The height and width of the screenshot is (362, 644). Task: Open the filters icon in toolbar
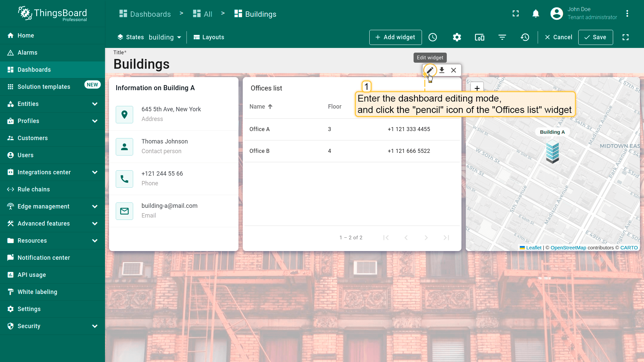coord(502,37)
